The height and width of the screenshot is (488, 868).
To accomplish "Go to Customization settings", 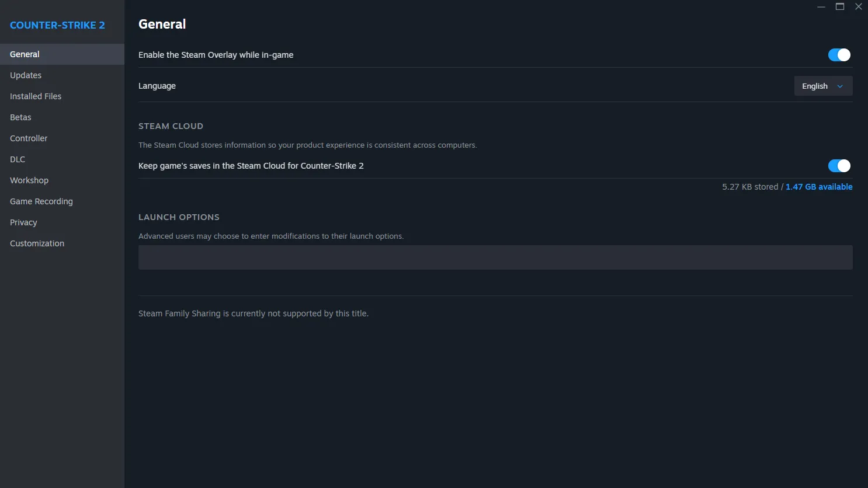I will click(x=37, y=243).
